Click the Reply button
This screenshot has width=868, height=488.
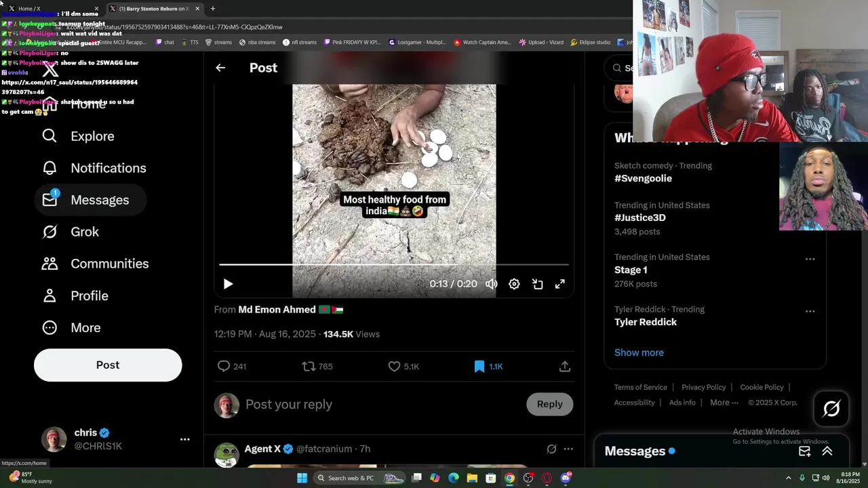[x=550, y=405]
